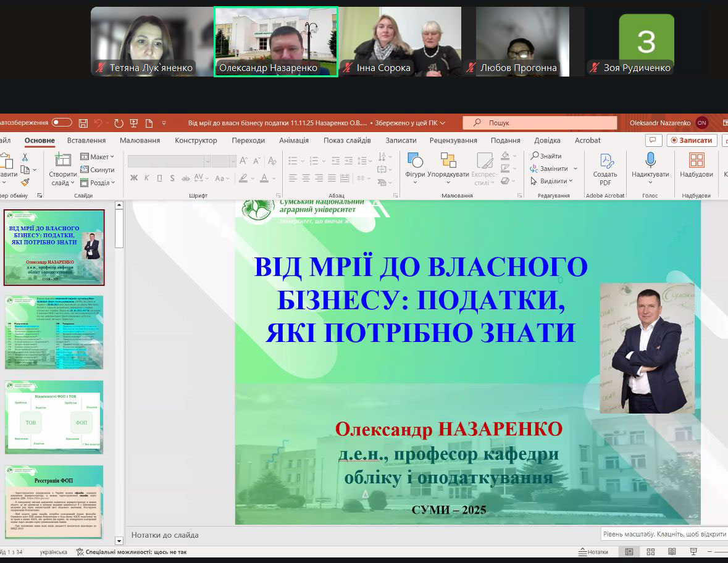Start Dictate (Надиктувати) microphone
728x563 pixels.
point(650,167)
